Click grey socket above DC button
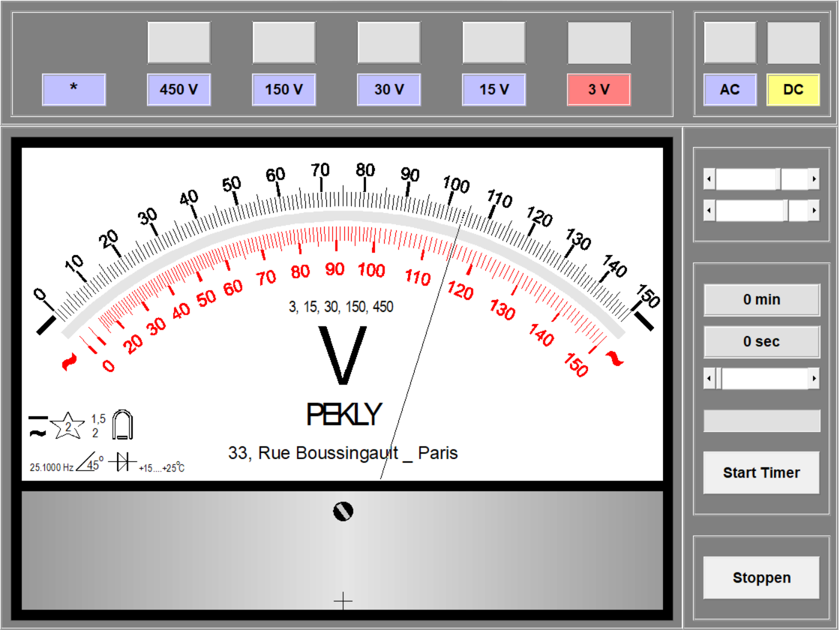 (793, 43)
